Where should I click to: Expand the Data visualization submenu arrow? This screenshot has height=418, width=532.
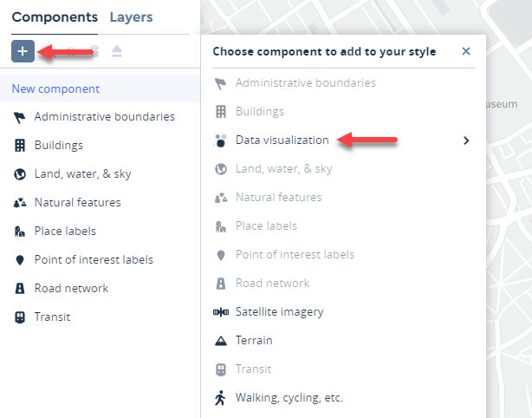coord(466,140)
